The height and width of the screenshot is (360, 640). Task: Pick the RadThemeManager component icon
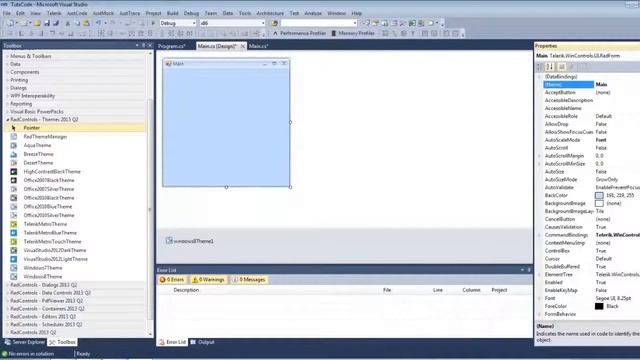pos(14,137)
